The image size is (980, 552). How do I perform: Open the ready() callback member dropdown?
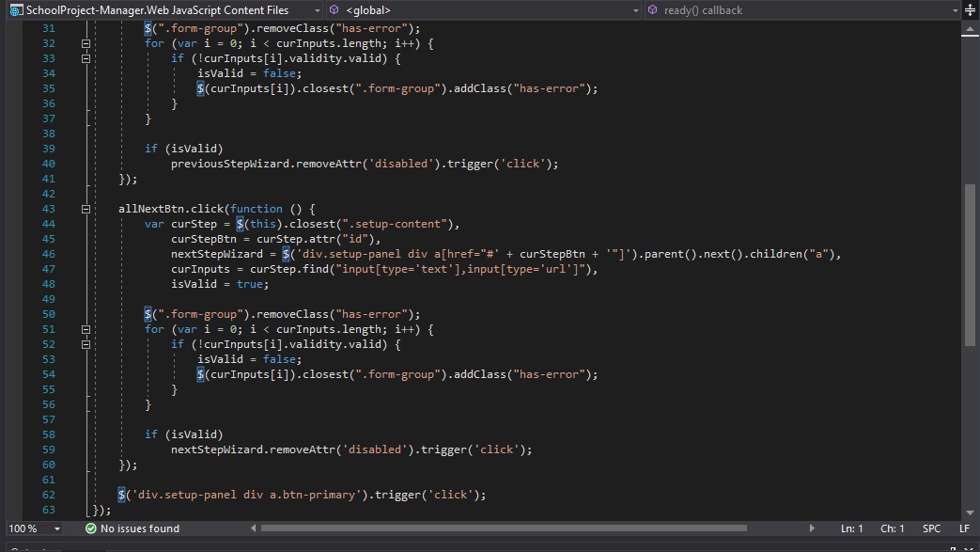click(803, 10)
